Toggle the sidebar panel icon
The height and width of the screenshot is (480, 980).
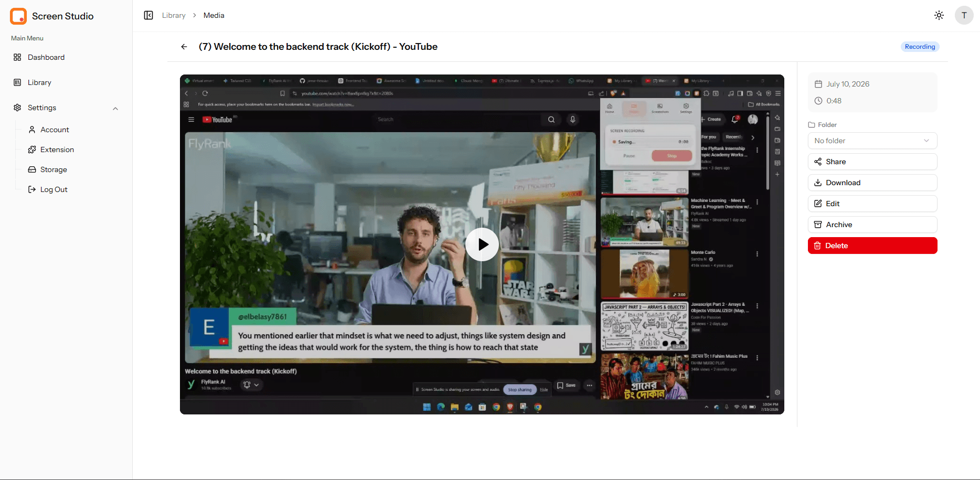(148, 15)
